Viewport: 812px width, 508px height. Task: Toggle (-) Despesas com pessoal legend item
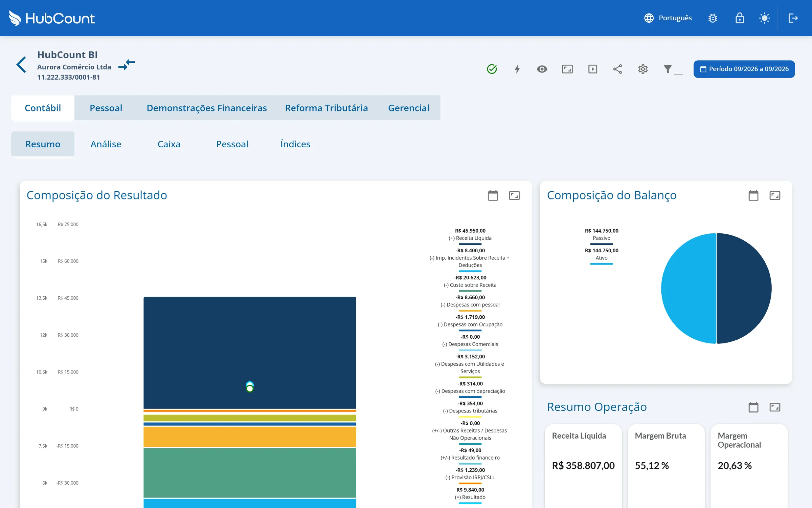coord(470,303)
